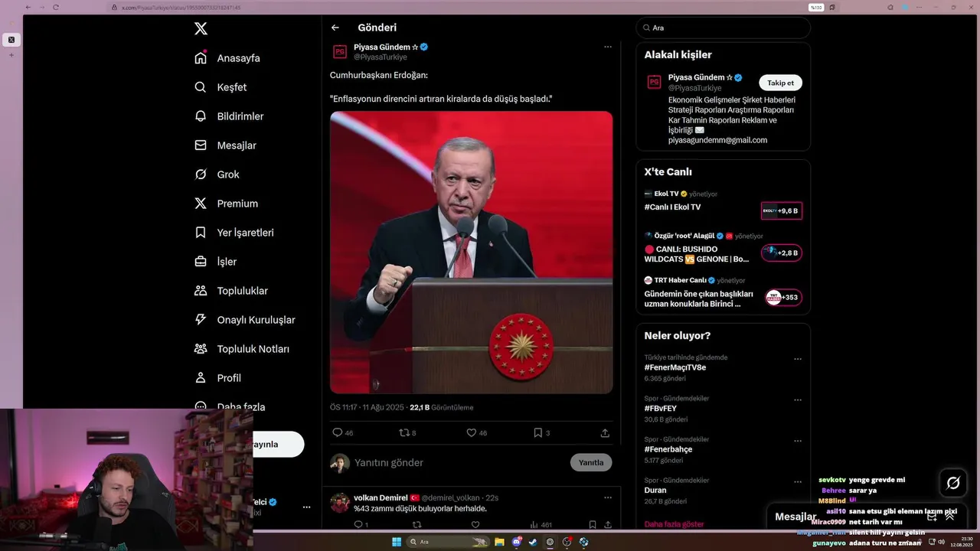Open the more menu on volkan Demirel's reply
980x551 pixels.
point(608,497)
